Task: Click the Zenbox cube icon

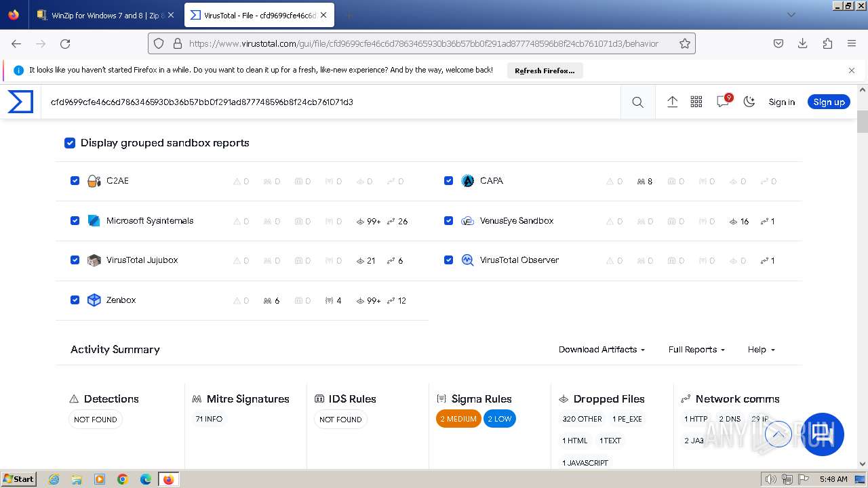Action: tap(94, 300)
